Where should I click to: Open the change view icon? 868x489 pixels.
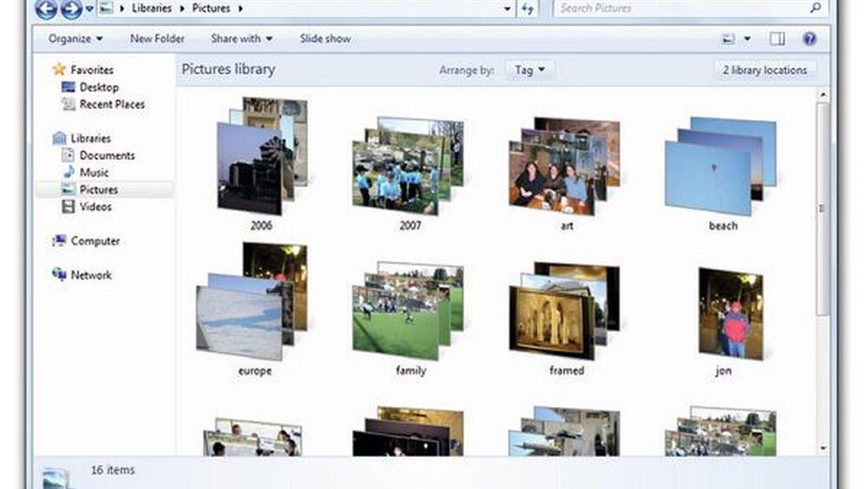coord(729,39)
